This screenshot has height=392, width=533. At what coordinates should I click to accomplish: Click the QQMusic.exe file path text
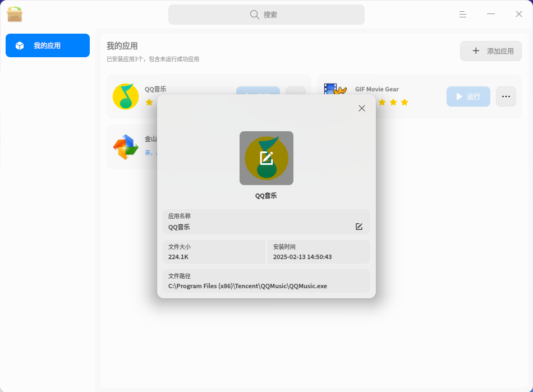247,286
